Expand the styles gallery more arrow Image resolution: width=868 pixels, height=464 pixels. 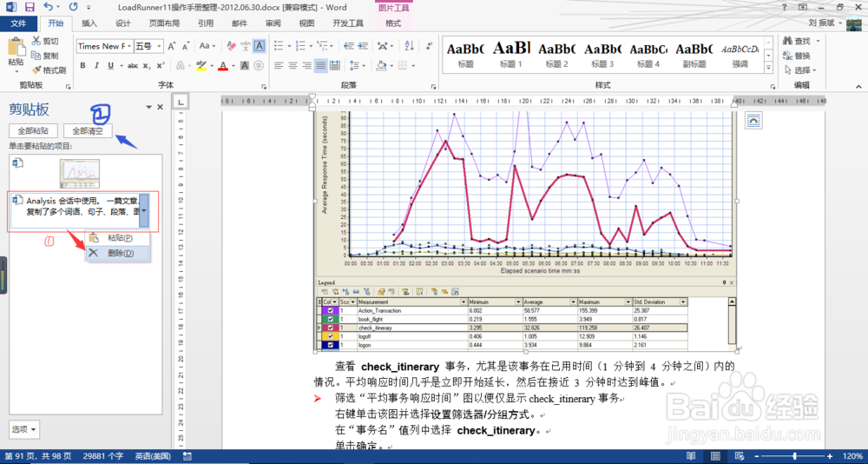(768, 68)
